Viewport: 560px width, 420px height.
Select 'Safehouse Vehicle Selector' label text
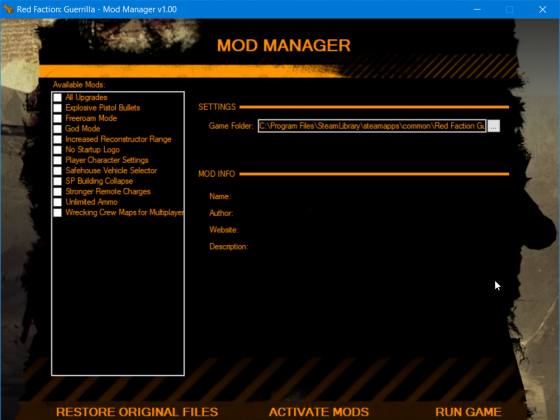pos(111,171)
